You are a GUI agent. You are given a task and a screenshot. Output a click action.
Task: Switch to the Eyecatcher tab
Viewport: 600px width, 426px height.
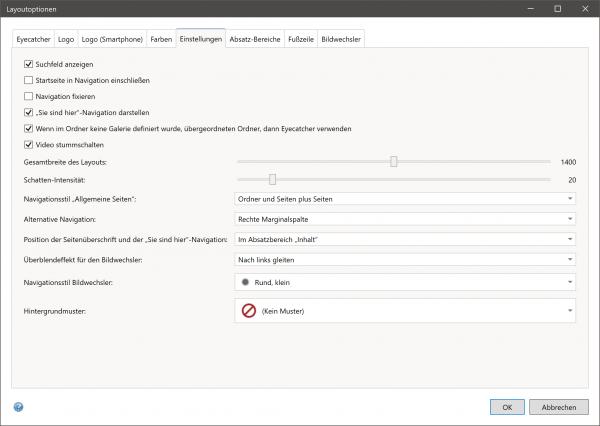click(x=34, y=39)
